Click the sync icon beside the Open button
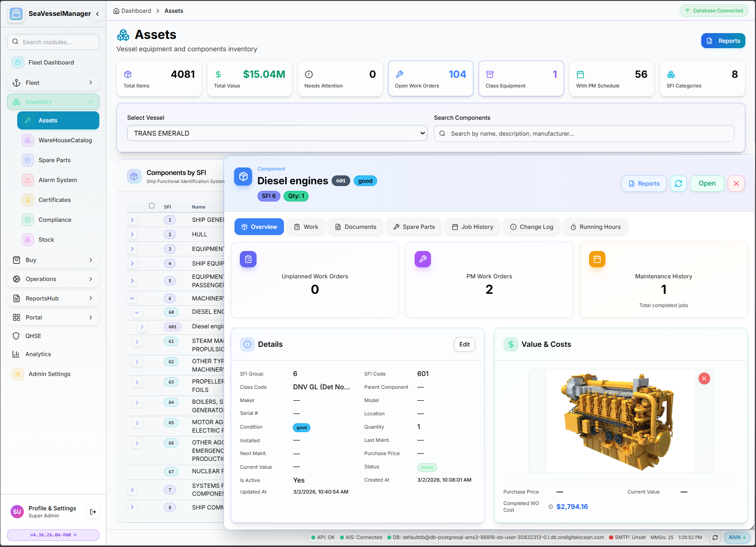Image resolution: width=756 pixels, height=547 pixels. click(x=678, y=183)
